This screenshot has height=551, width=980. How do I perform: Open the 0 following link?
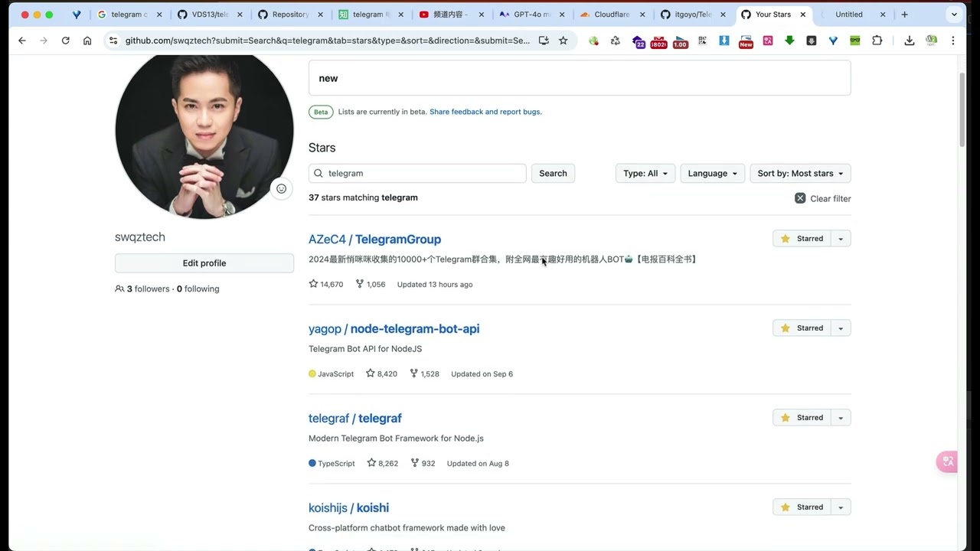pos(198,289)
